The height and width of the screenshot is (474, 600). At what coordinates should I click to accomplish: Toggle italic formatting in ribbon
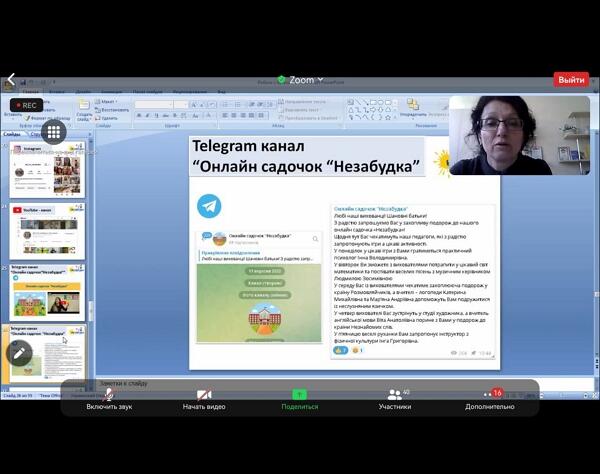(148, 115)
